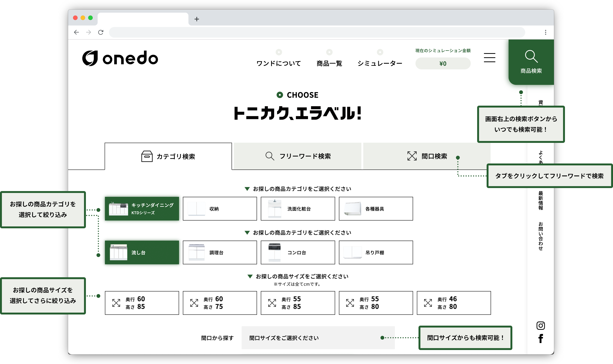Open the 商品一覧 navigation link
613x364 pixels.
[x=329, y=63]
